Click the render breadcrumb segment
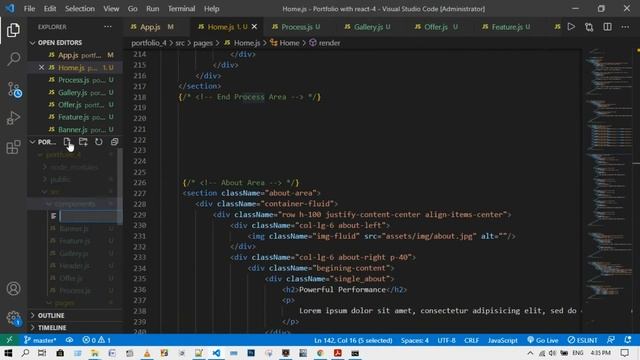The image size is (640, 360). pyautogui.click(x=329, y=43)
